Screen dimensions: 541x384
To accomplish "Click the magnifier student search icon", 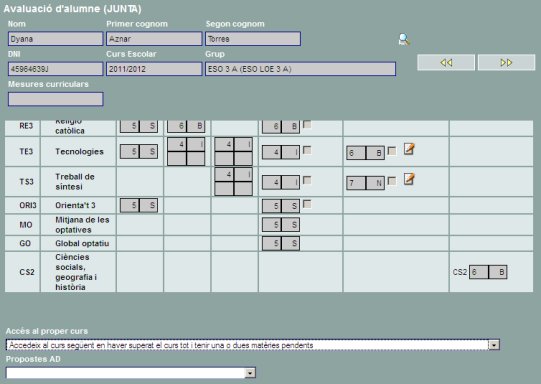I will tap(404, 40).
